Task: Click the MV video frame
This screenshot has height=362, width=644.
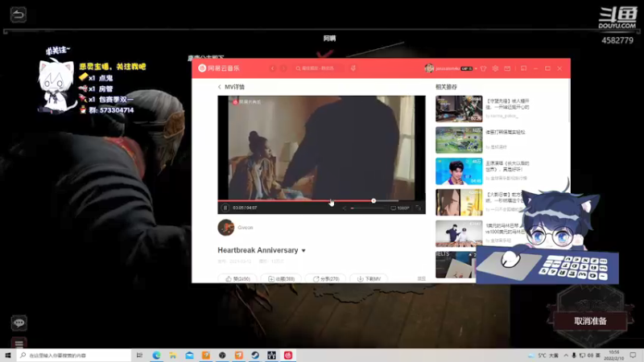Action: (x=321, y=148)
